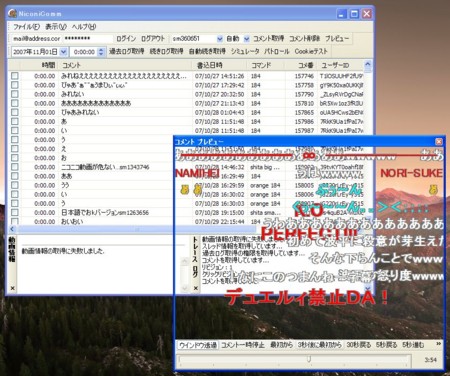This screenshot has height=376, width=450.
Task: Click the 0:00:00 time input field
Action: click(x=84, y=52)
